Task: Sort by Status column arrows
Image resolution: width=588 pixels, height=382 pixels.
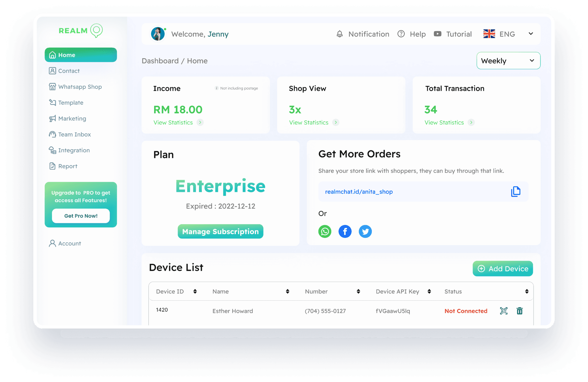Action: pos(527,291)
